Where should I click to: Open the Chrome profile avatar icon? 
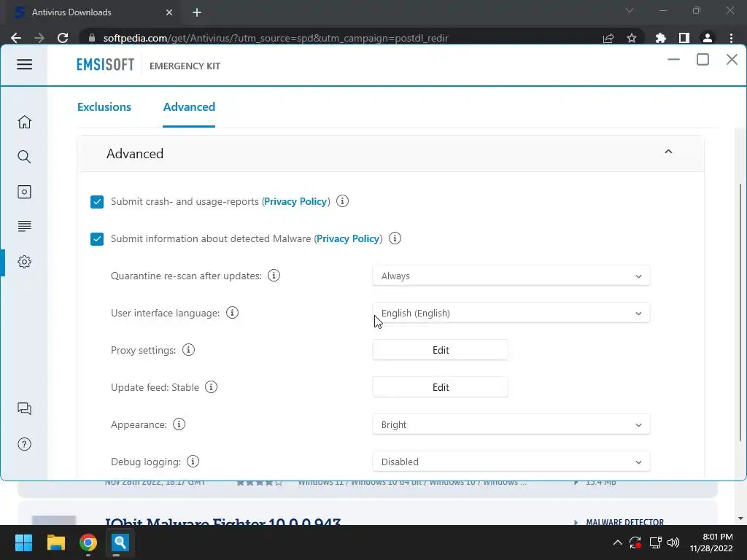(x=708, y=38)
